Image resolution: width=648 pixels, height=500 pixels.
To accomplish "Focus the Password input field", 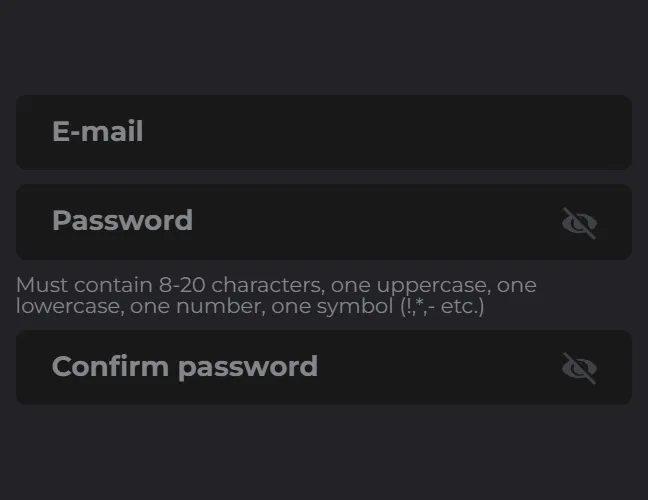I will point(324,222).
